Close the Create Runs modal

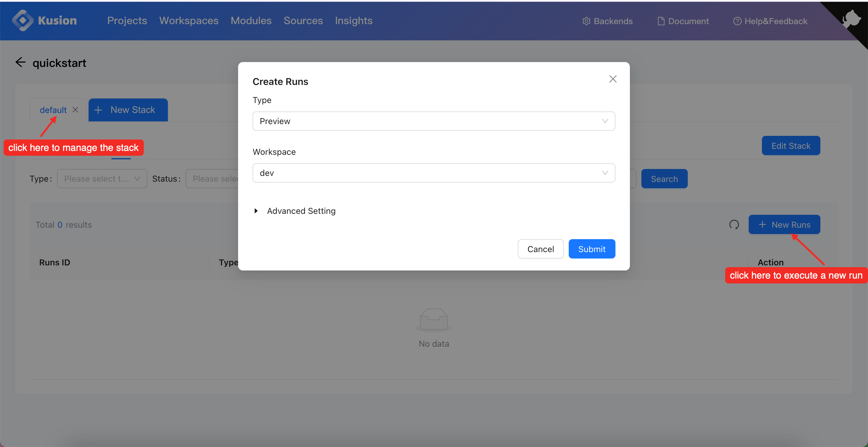pos(613,79)
